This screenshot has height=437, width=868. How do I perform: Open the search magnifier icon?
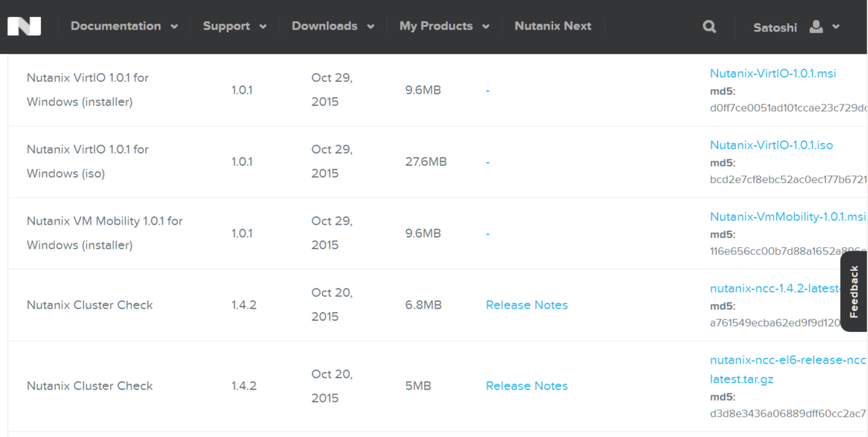pos(709,26)
